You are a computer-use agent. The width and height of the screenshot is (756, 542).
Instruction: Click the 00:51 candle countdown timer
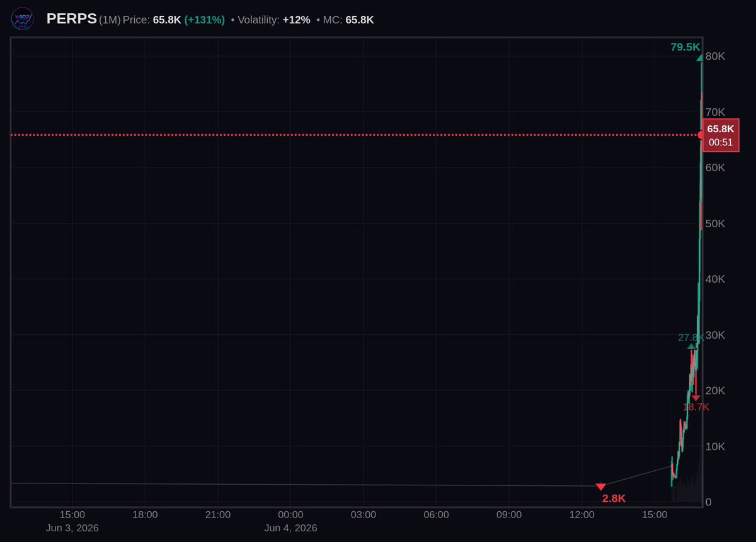click(x=721, y=143)
